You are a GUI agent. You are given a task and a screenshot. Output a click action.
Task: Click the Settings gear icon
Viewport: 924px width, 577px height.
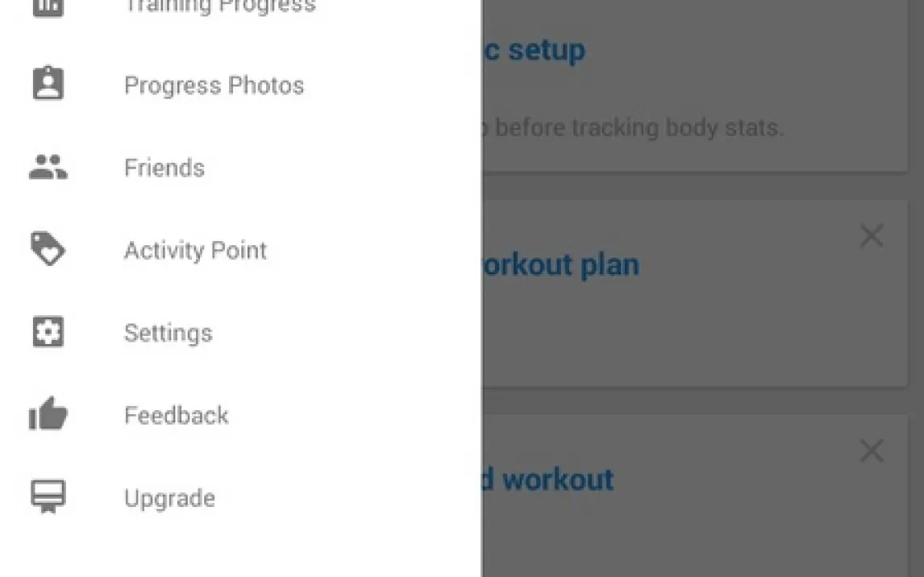coord(48,332)
